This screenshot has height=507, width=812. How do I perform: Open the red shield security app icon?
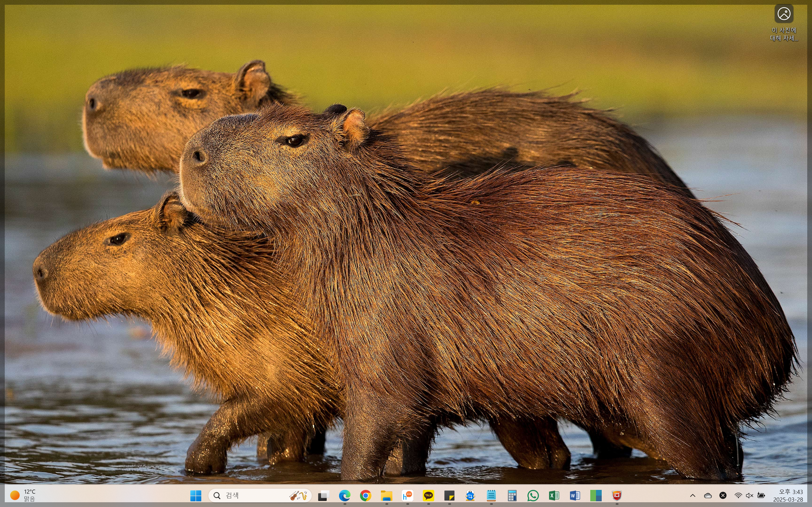tap(617, 495)
